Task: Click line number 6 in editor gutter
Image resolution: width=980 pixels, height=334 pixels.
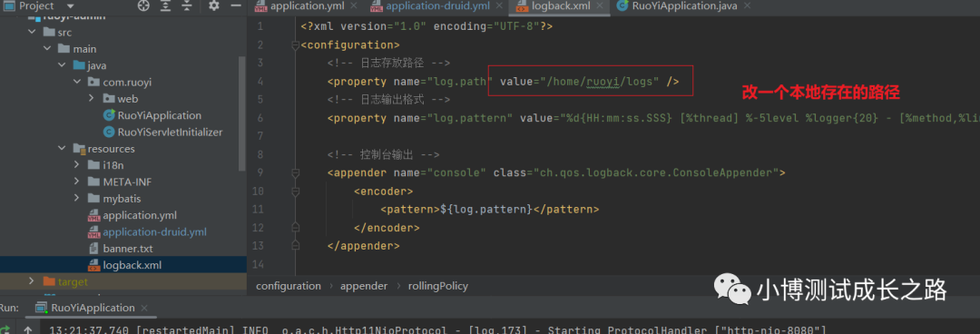Action: click(260, 118)
